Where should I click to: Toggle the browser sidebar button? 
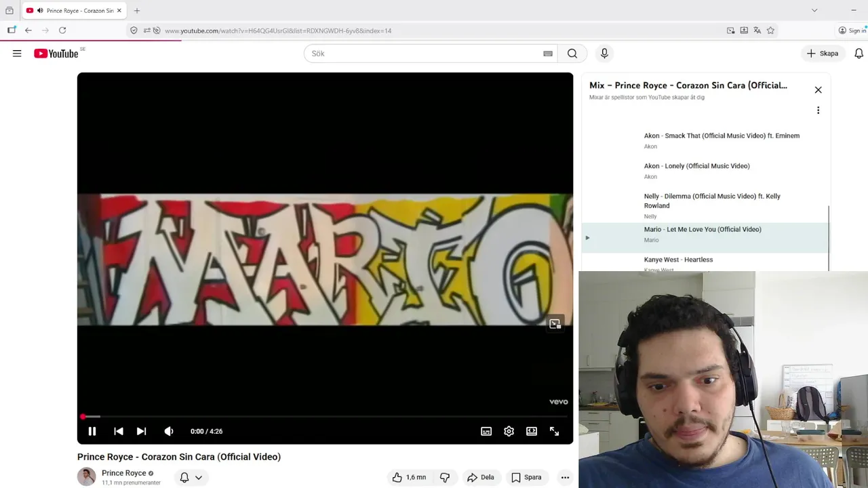(x=12, y=30)
